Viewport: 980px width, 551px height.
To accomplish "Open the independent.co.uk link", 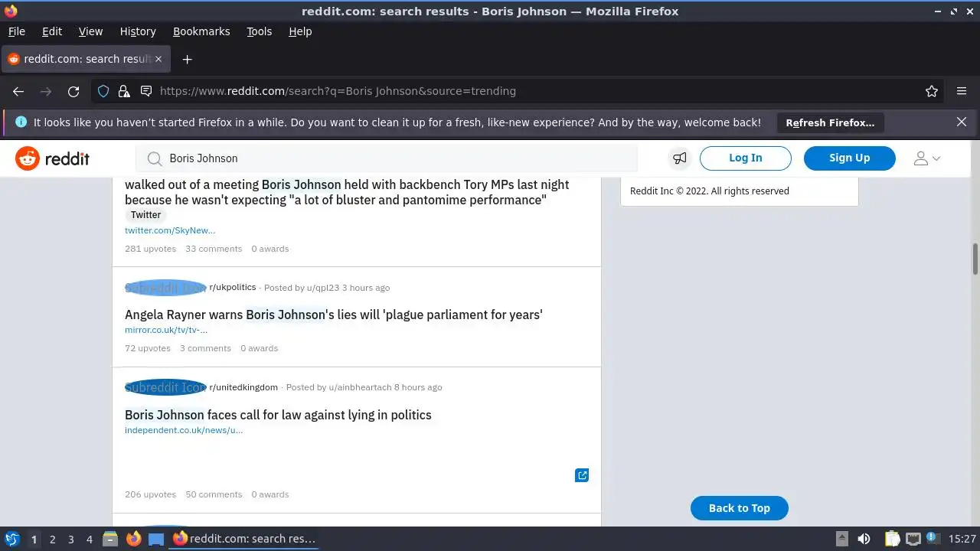I will [184, 430].
